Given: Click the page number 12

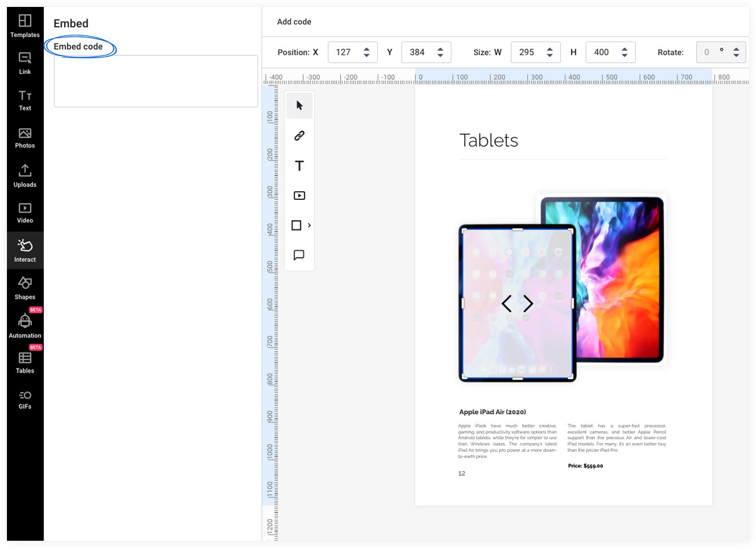Looking at the screenshot, I should (x=461, y=473).
